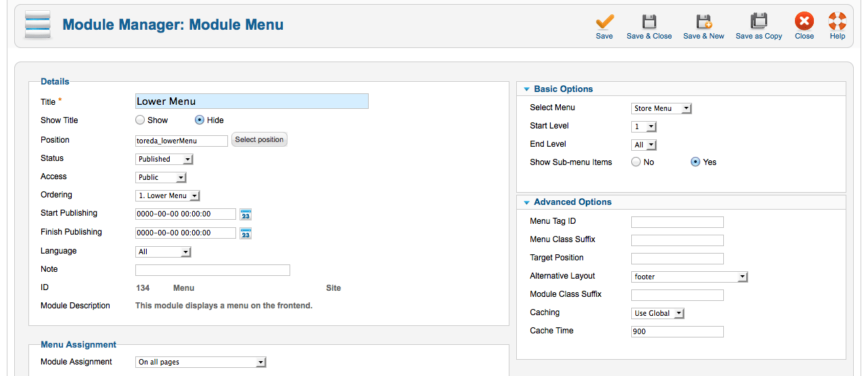This screenshot has height=376, width=868.
Task: Select the Show title radio button
Action: click(x=140, y=120)
